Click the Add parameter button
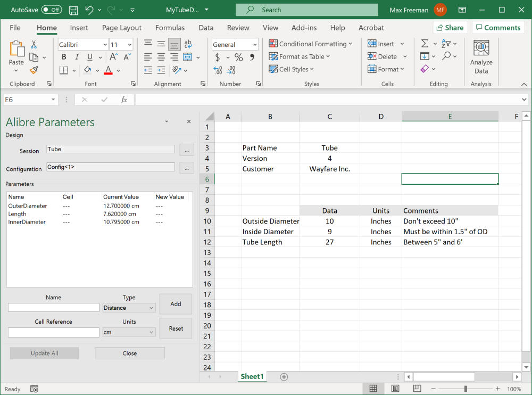 [176, 304]
